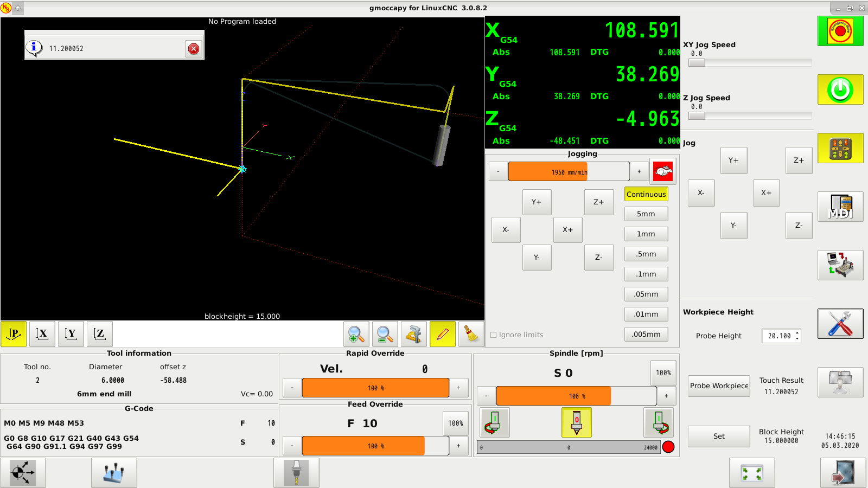Select Z axis view
This screenshot has height=488, width=868.
pos(100,334)
